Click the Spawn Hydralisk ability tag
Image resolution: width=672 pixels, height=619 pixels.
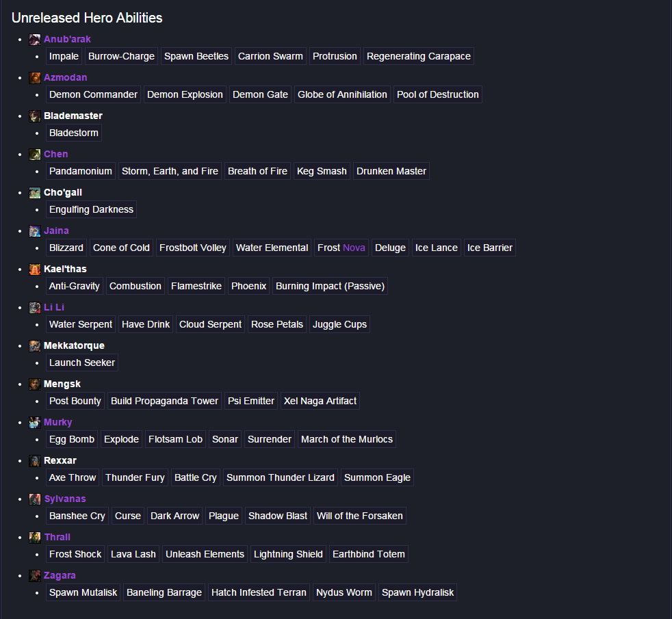point(418,592)
